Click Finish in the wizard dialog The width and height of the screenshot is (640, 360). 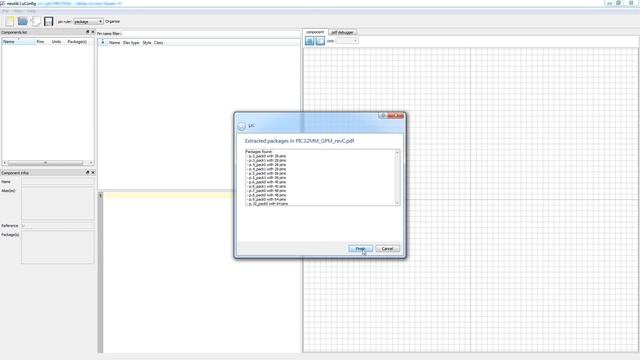point(360,249)
